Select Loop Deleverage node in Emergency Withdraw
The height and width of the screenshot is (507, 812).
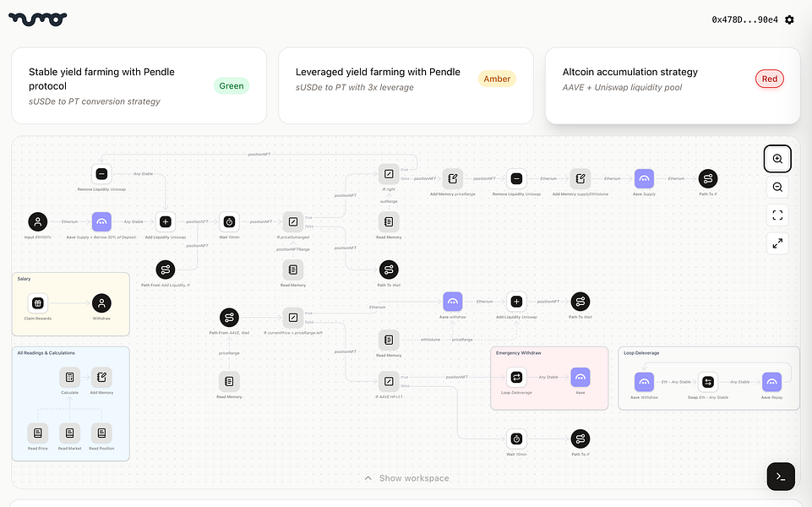click(516, 377)
